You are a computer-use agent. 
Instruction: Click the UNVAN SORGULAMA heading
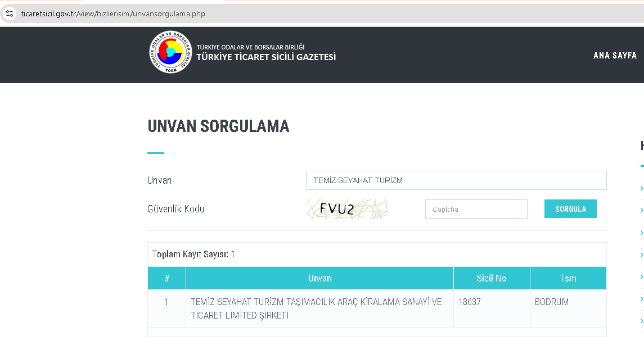click(x=218, y=126)
